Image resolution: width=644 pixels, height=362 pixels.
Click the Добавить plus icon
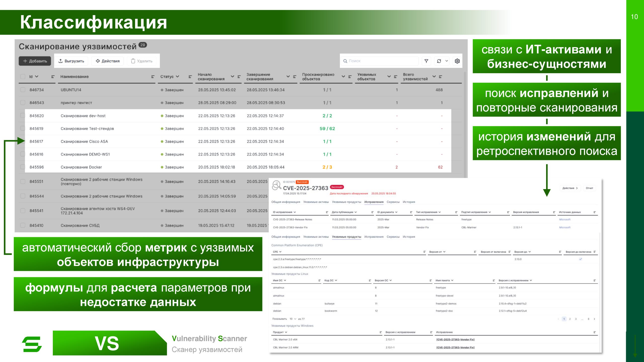[x=25, y=61]
